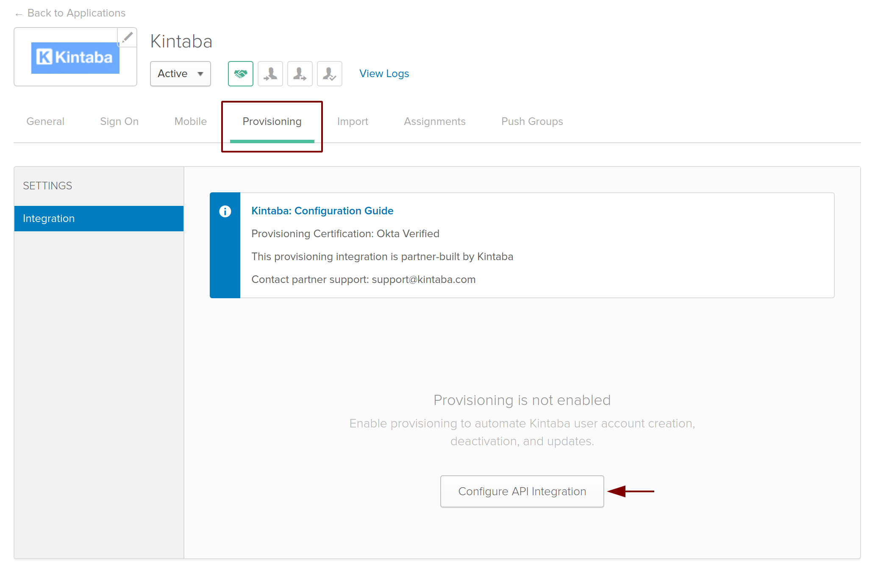889x588 pixels.
Task: Click the assign-to-people person icon
Action: (270, 74)
